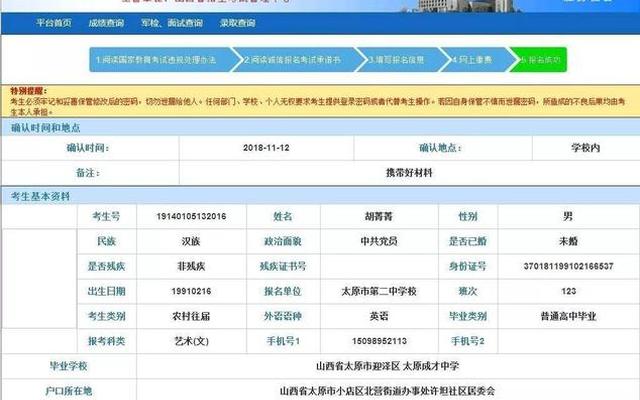640x400 pixels.
Task: Click the 确认地点 label
Action: point(440,148)
